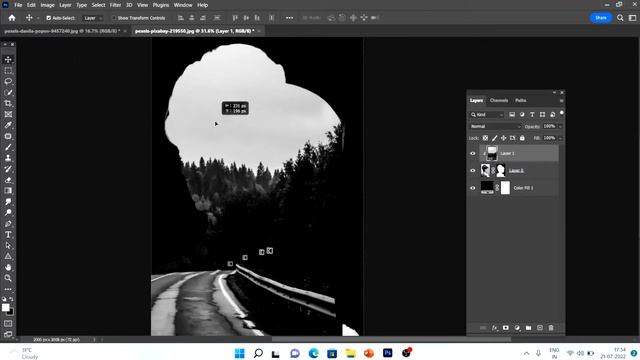
Task: Open three-dots more options in options bar
Action: point(289,18)
